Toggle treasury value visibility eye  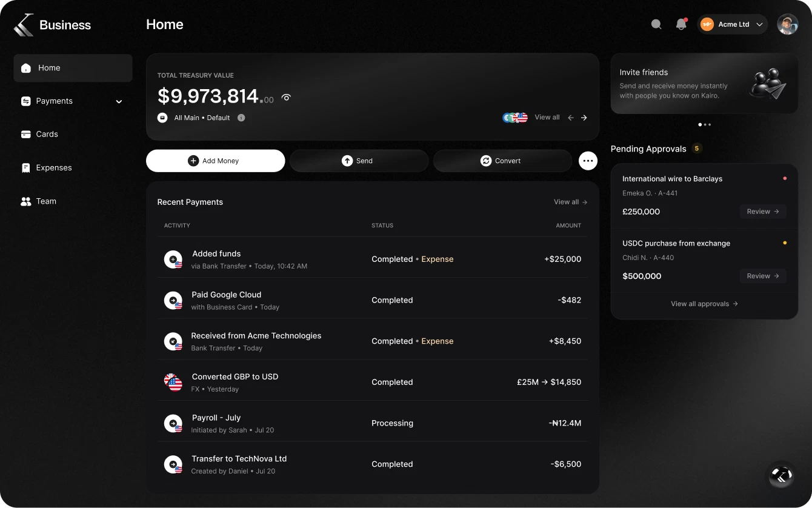pyautogui.click(x=287, y=98)
